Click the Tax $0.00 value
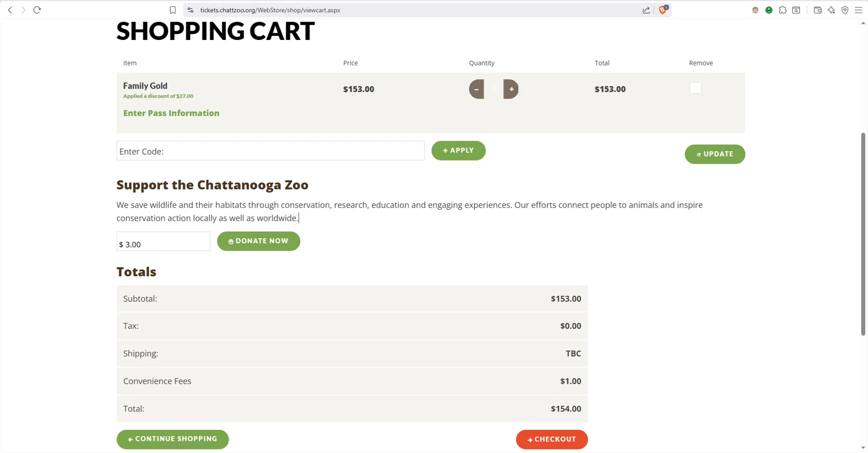868x453 pixels. [571, 326]
